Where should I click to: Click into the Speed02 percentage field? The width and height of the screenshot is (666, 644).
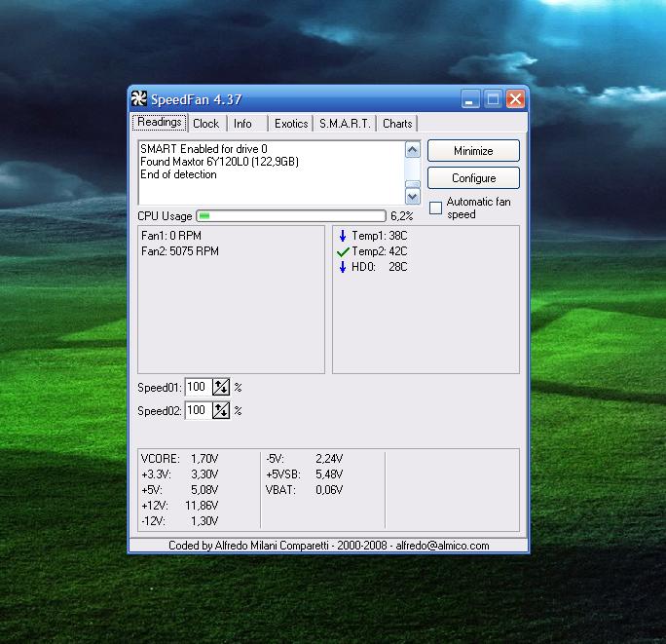tap(198, 411)
